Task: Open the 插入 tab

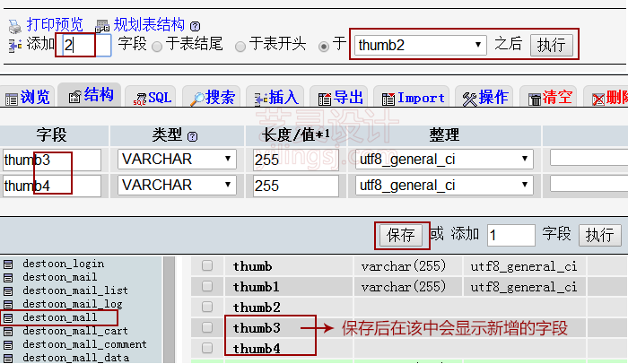Action: [x=276, y=98]
